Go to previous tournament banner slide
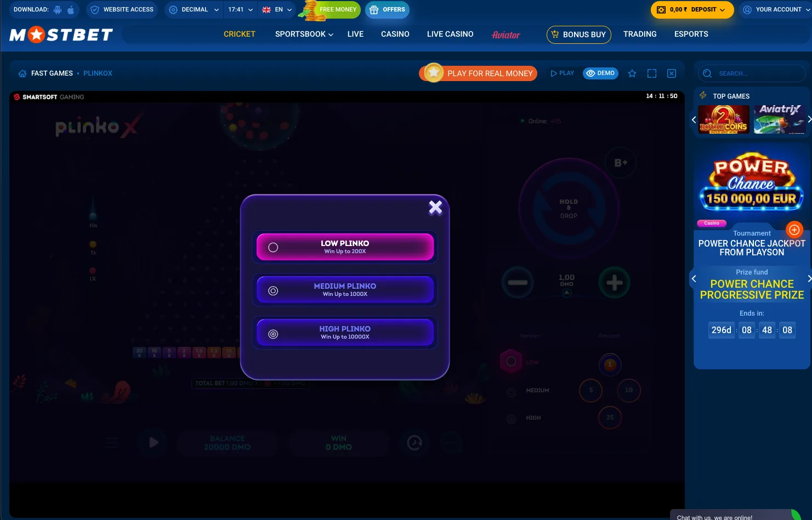812x520 pixels. [x=694, y=278]
